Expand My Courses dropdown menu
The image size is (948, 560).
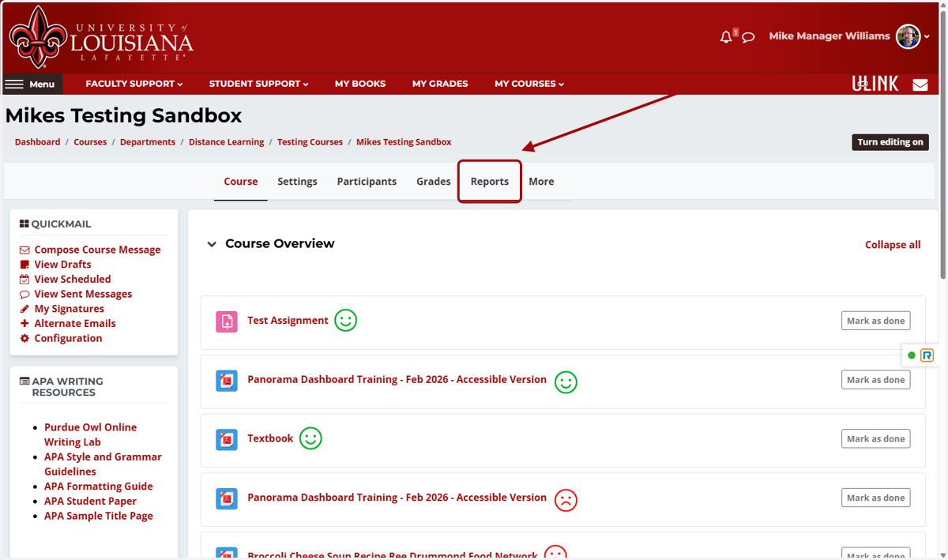[529, 84]
